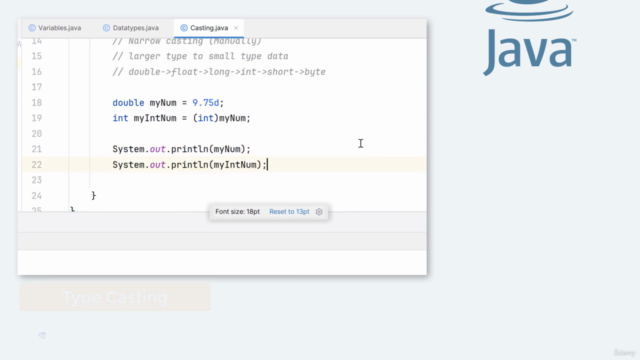640x360 pixels.
Task: Click 'myIntNum' variable declaration on line 19
Action: [155, 118]
